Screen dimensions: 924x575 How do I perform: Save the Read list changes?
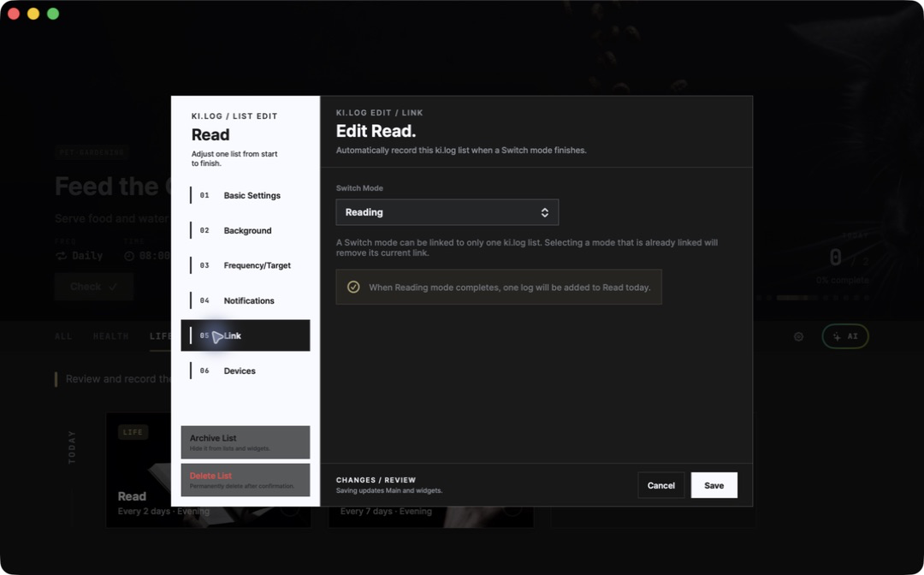tap(714, 485)
